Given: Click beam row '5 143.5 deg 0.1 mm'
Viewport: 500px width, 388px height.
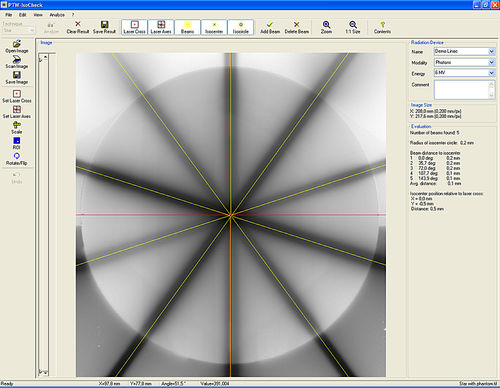Looking at the screenshot, I should (x=435, y=178).
